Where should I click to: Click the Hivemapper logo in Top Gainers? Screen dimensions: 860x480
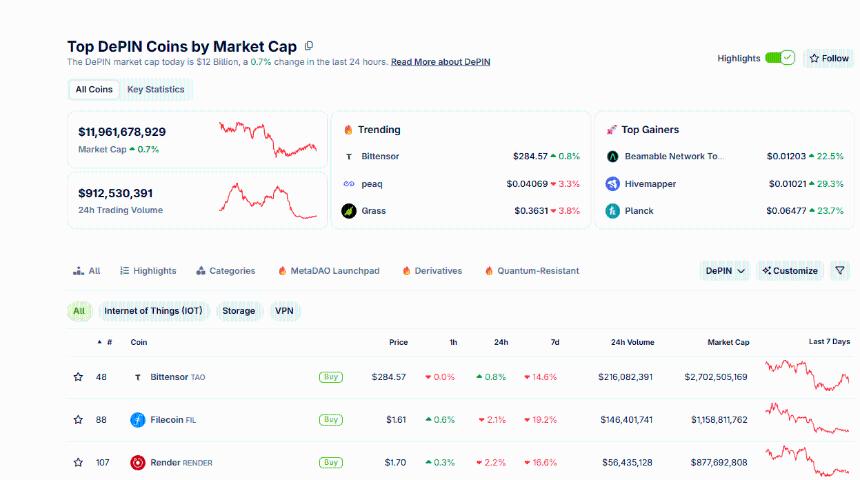[x=613, y=184]
